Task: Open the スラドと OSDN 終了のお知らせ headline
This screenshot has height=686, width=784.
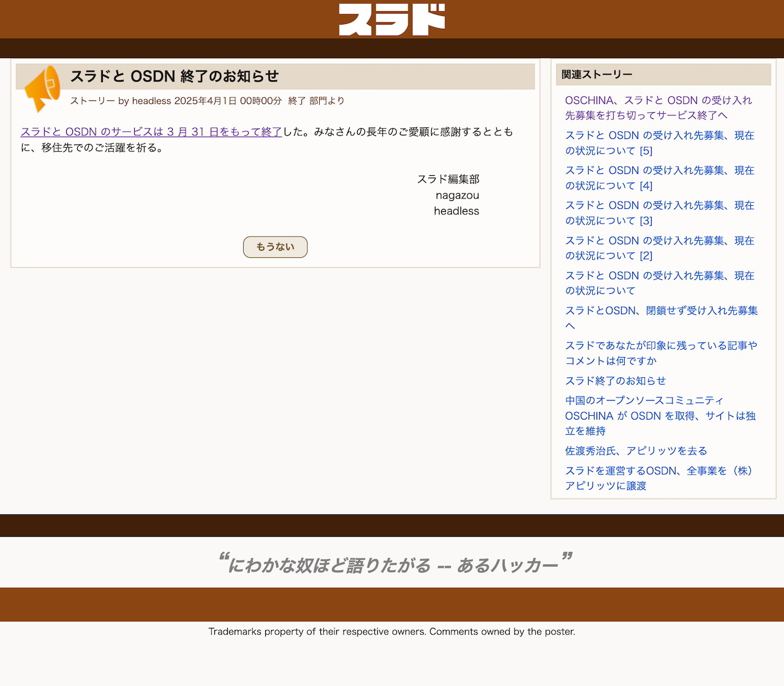Action: tap(175, 77)
